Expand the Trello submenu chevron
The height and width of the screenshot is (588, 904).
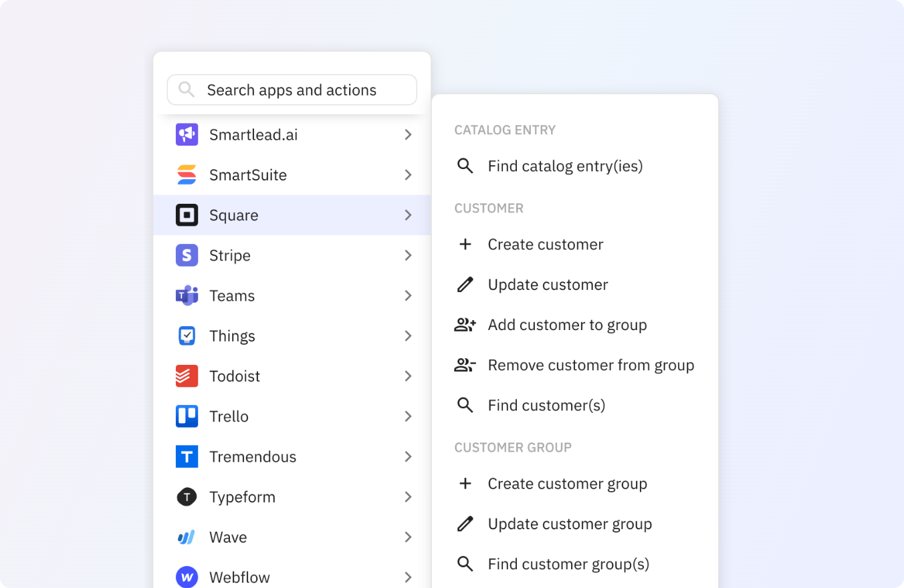tap(408, 416)
